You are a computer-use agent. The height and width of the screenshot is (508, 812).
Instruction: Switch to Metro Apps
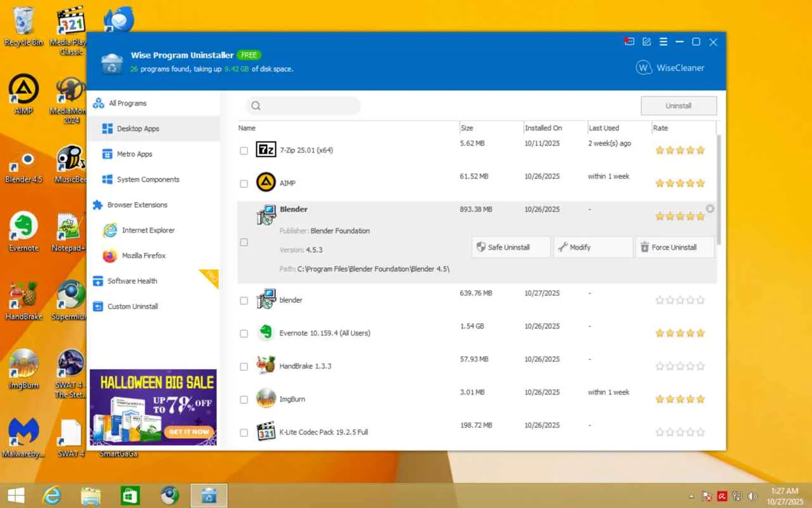point(154,154)
